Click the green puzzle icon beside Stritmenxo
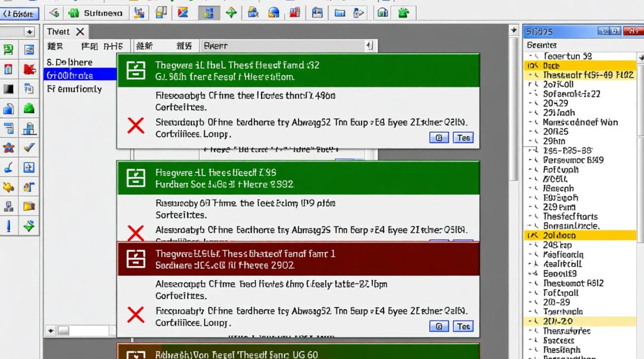644x359 pixels. 73,13
